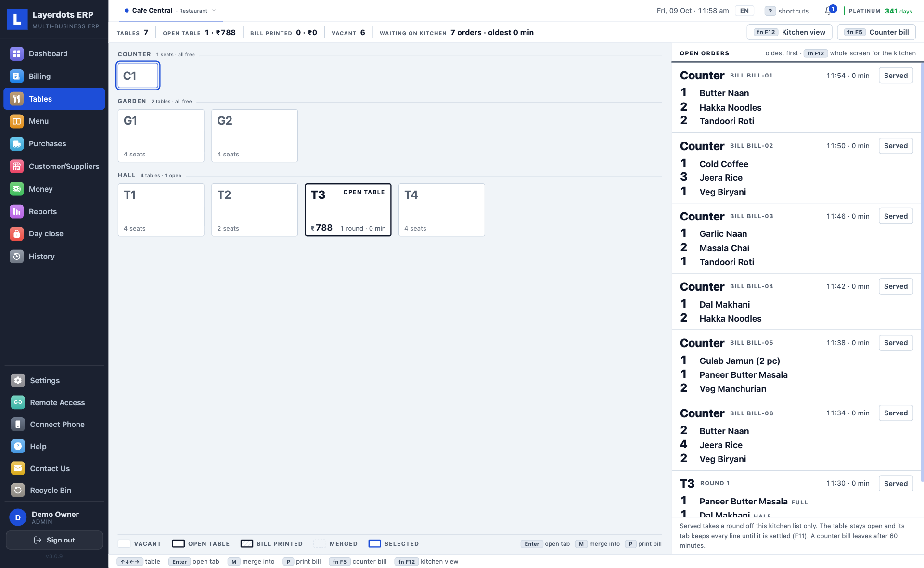Open Kitchen view
The width and height of the screenshot is (924, 568).
(x=789, y=32)
